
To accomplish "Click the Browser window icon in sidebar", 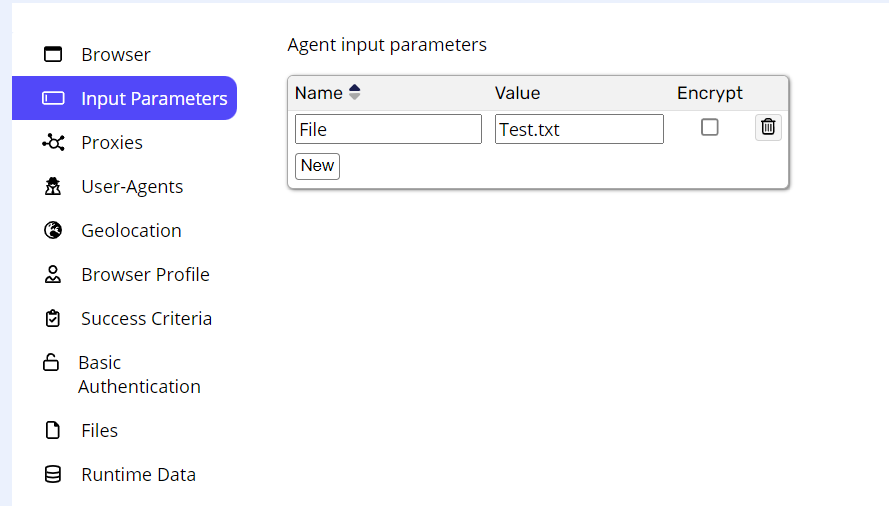I will click(x=53, y=54).
